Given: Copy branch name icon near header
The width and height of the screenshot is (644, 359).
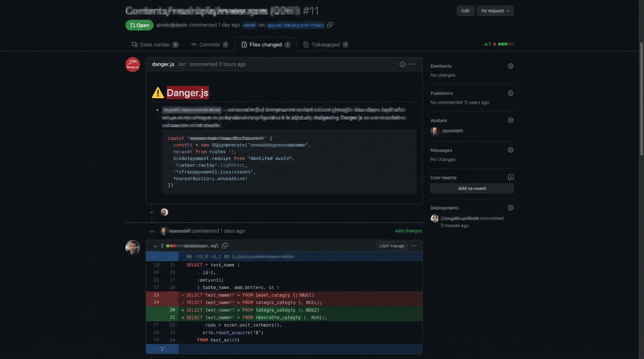Looking at the screenshot, I should coord(329,25).
